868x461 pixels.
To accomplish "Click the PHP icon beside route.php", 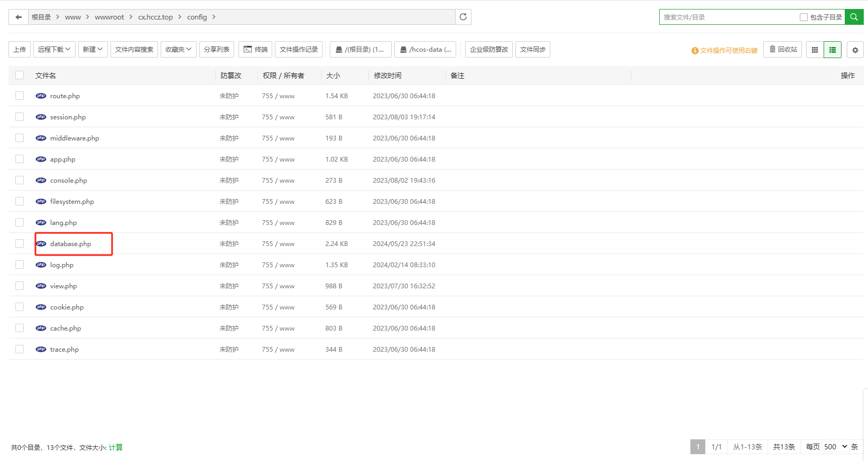I will [41, 96].
